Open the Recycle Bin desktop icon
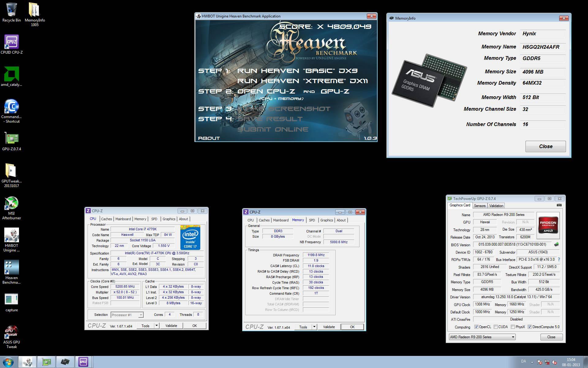588x368 pixels. coord(12,12)
